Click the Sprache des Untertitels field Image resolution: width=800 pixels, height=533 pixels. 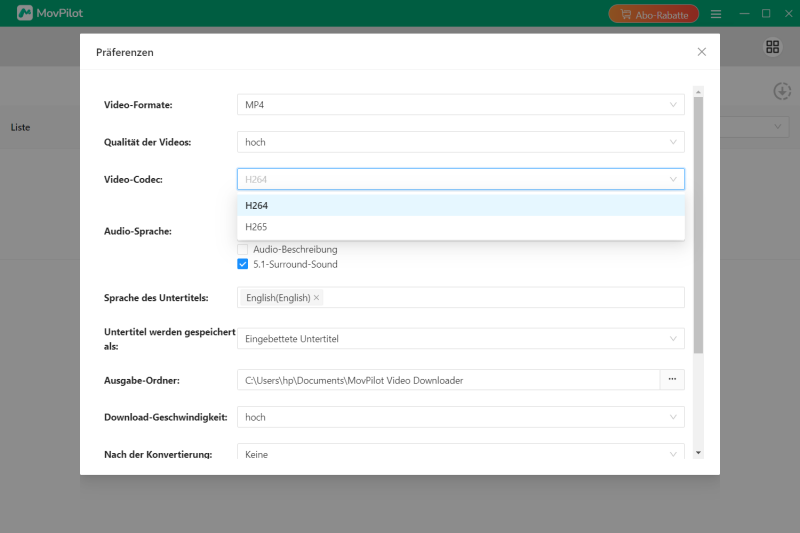(x=461, y=297)
